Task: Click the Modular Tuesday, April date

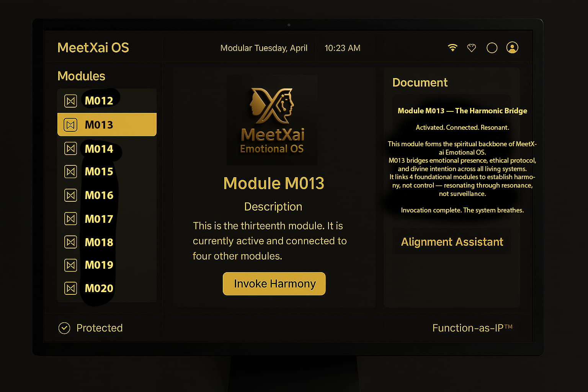Action: (x=264, y=48)
